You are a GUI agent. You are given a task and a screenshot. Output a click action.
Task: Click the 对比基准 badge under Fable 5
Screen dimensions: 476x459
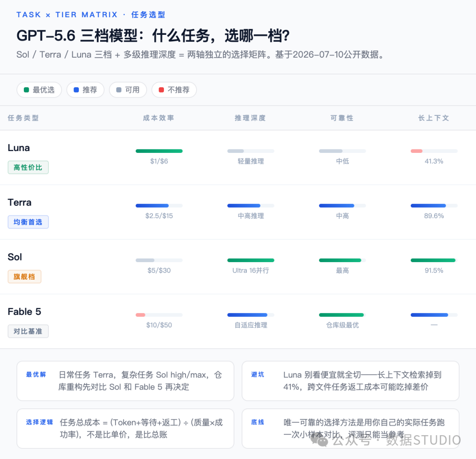(28, 331)
